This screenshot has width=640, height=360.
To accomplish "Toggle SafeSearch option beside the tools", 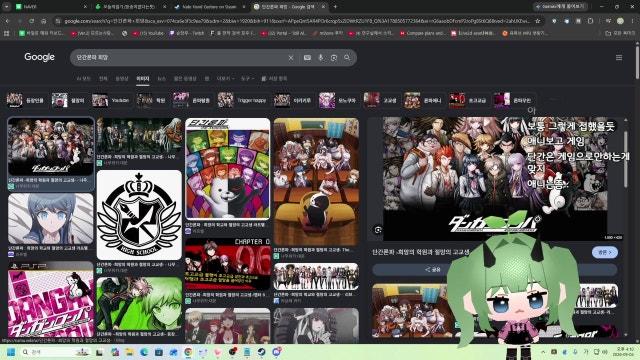I will tap(274, 78).
